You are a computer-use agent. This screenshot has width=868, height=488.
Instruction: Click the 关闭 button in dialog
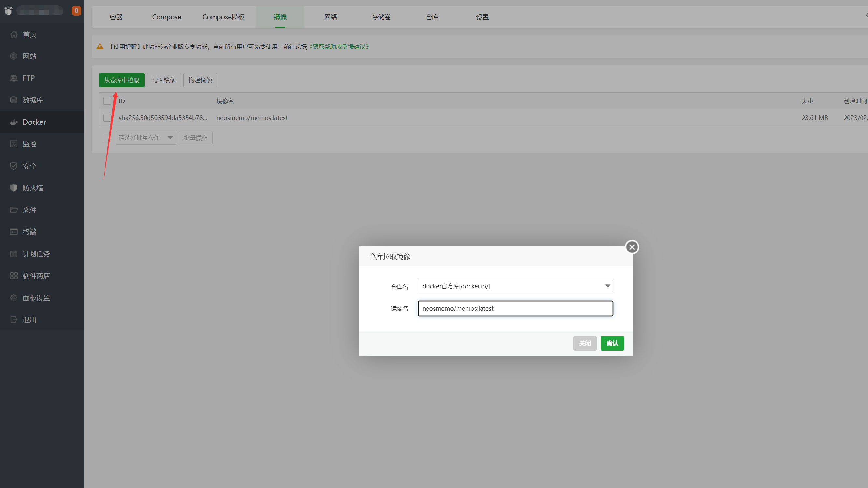click(585, 343)
